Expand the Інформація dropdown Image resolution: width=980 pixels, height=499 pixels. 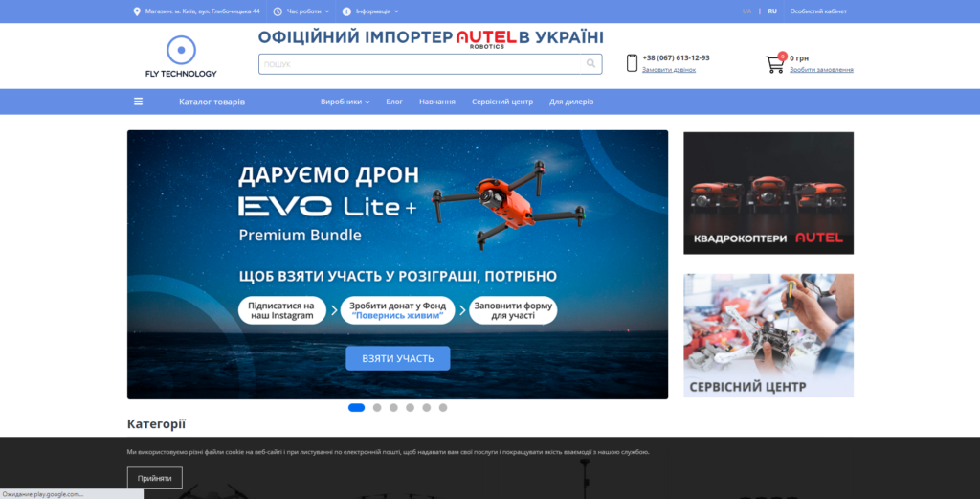pos(377,11)
